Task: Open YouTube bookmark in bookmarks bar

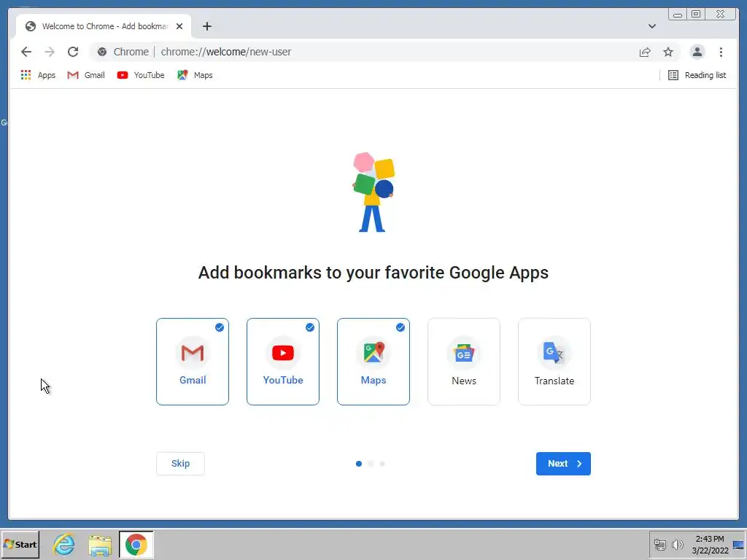Action: [141, 75]
